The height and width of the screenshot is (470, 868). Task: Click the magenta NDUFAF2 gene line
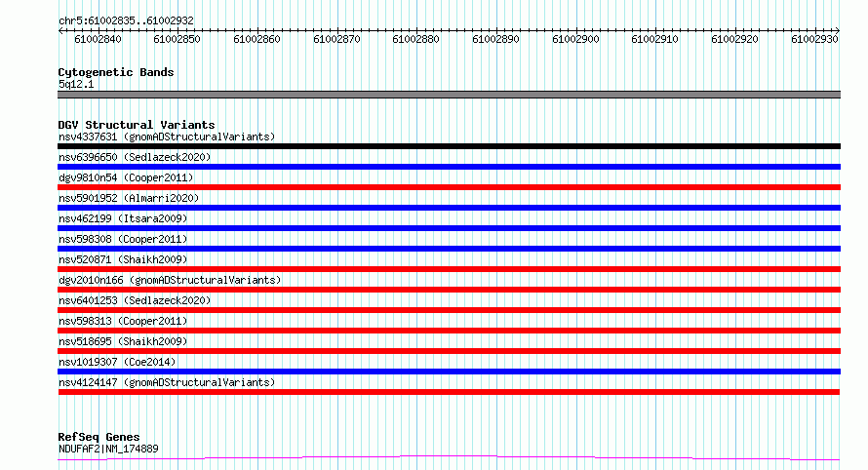point(449,457)
